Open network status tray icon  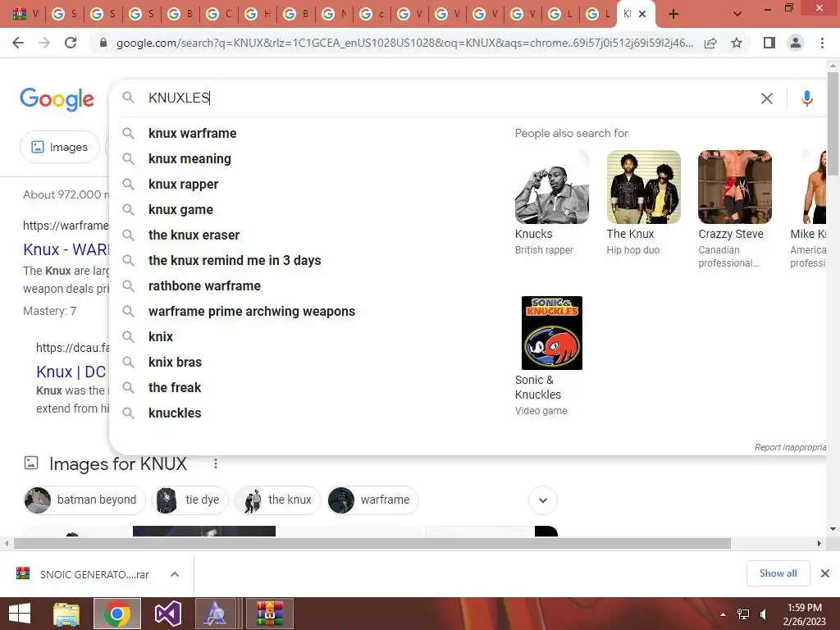[x=743, y=614]
